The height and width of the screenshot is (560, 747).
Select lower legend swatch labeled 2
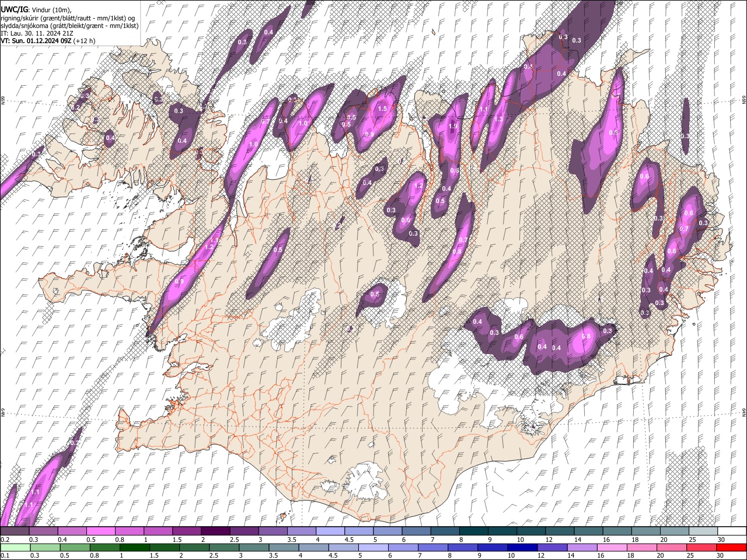pos(194,547)
